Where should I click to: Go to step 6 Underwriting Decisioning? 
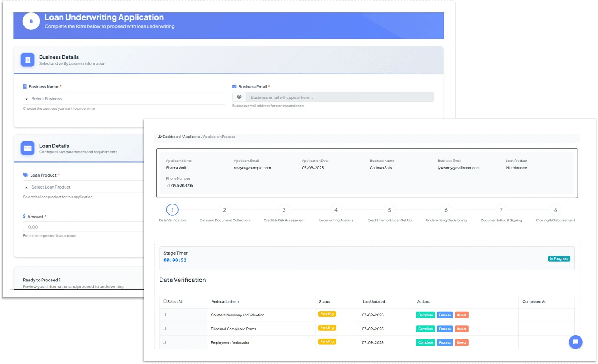click(446, 210)
